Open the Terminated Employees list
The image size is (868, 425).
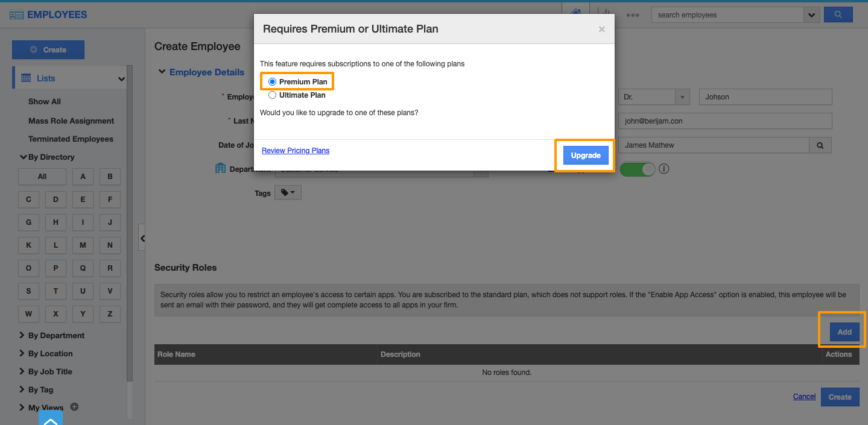click(x=71, y=139)
